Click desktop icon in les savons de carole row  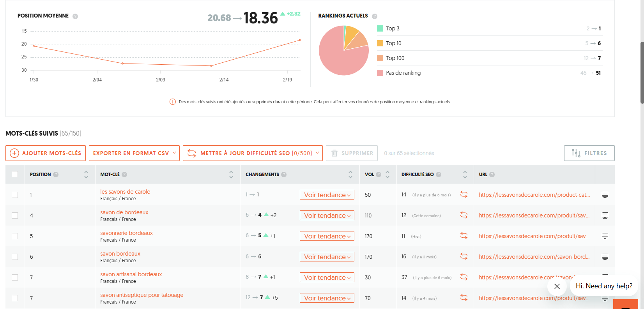[605, 195]
